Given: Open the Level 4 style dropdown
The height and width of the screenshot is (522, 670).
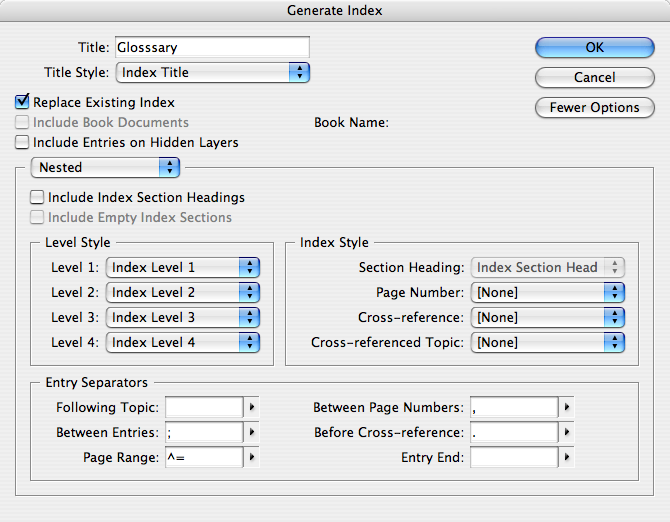Looking at the screenshot, I should coord(182,342).
